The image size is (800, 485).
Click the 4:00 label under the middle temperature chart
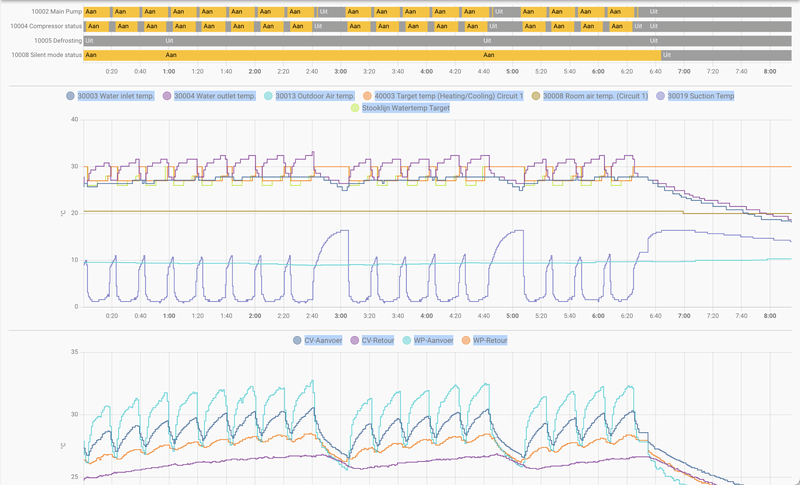click(427, 316)
